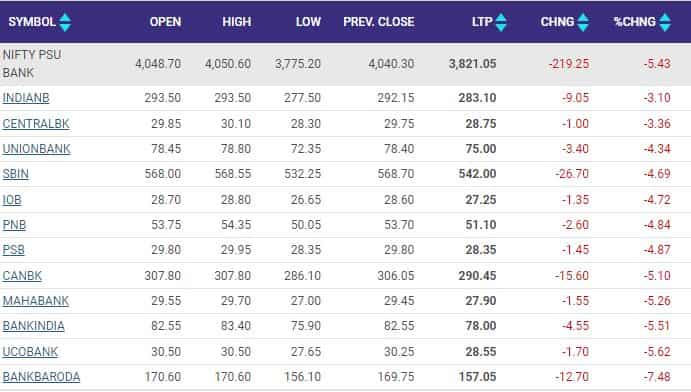This screenshot has width=691, height=392.
Task: Sort table by SYMBOL arrows icon
Action: (65, 22)
